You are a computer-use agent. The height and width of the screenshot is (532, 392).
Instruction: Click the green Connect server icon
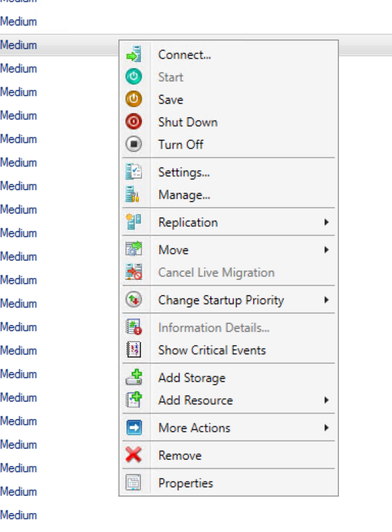tap(133, 54)
